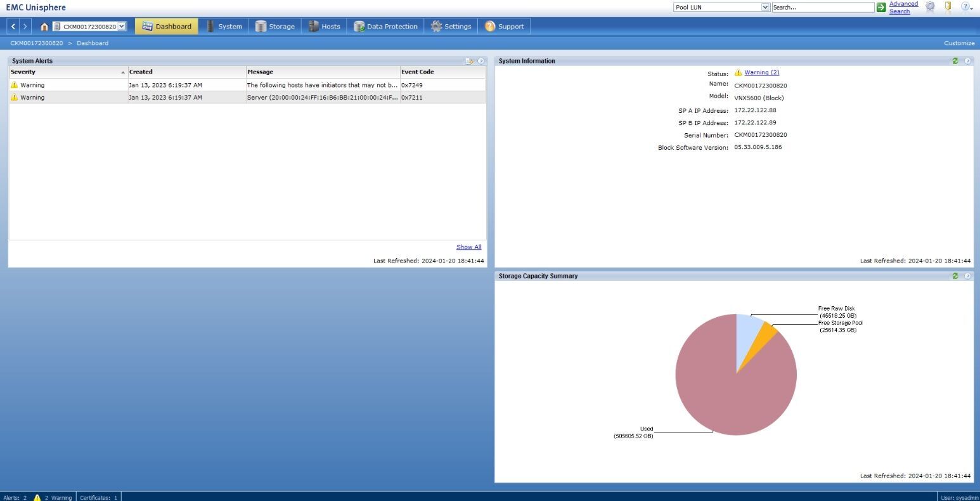Click the logout door icon
Viewport: 980px width, 501px height.
(948, 7)
